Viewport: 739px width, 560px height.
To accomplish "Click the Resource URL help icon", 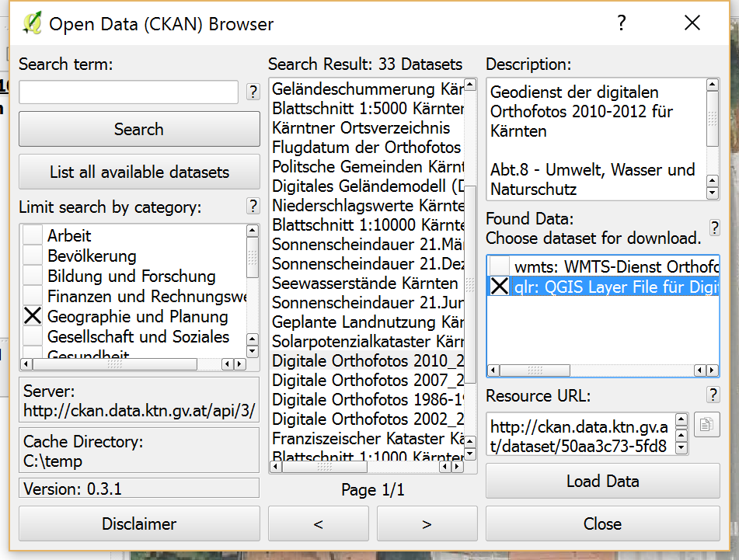I will pyautogui.click(x=713, y=395).
